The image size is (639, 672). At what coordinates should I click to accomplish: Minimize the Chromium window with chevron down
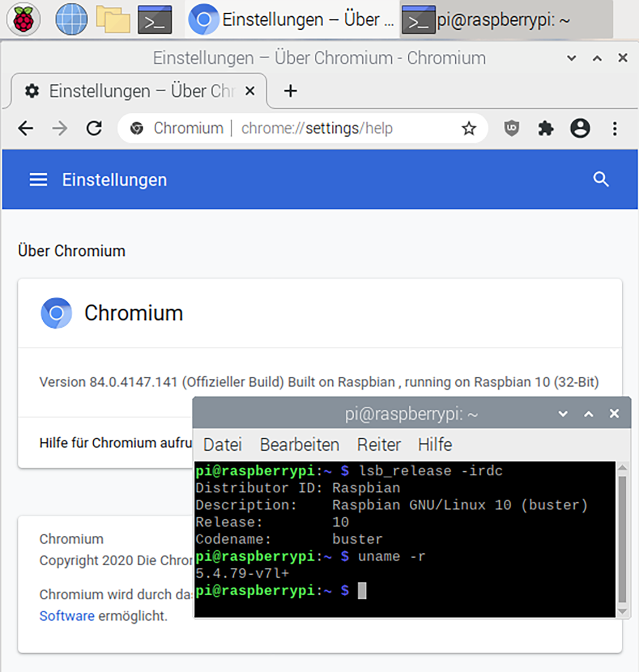(571, 58)
